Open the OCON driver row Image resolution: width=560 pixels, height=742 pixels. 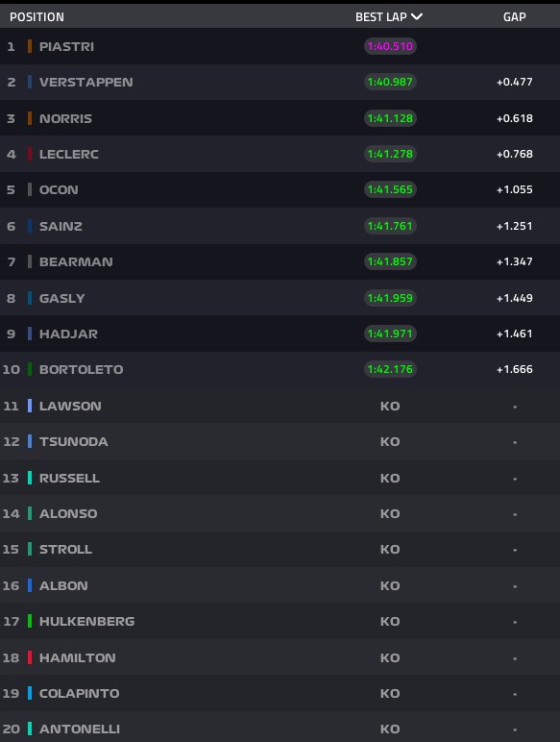tap(280, 189)
